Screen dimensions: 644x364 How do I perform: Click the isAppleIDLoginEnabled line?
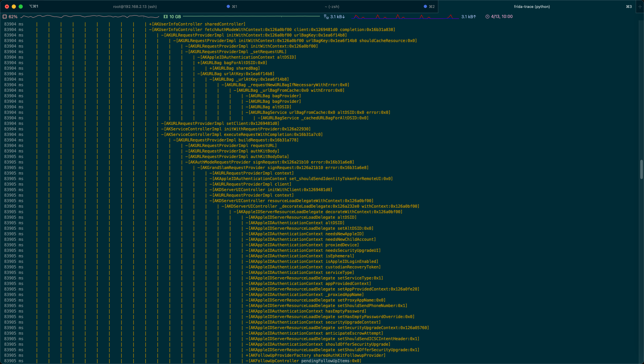pyautogui.click(x=312, y=262)
